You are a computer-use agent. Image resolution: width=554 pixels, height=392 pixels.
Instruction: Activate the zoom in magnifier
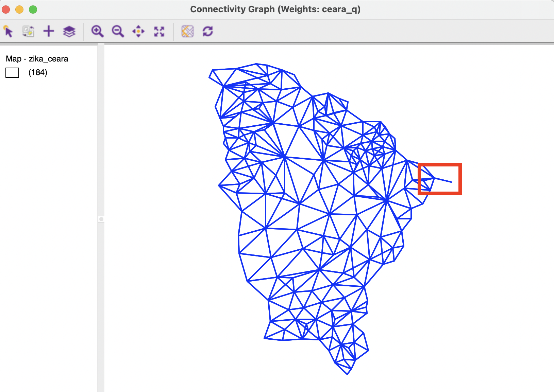tap(97, 31)
